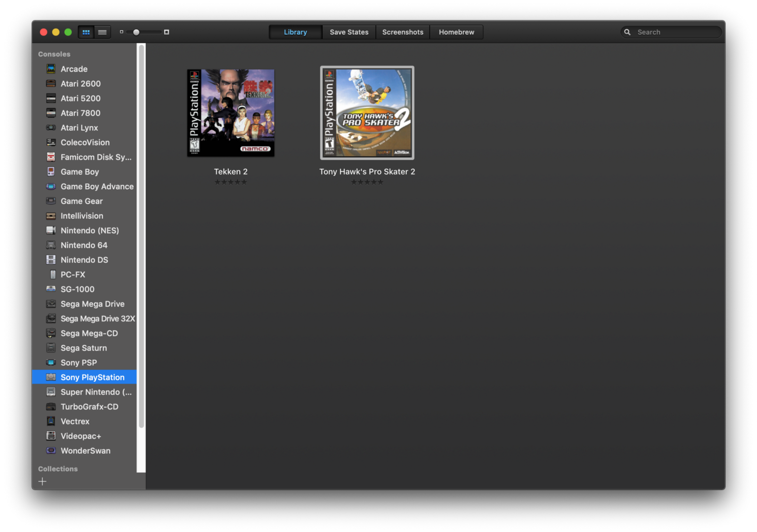Select Videopac+ in the sidebar

(84, 436)
